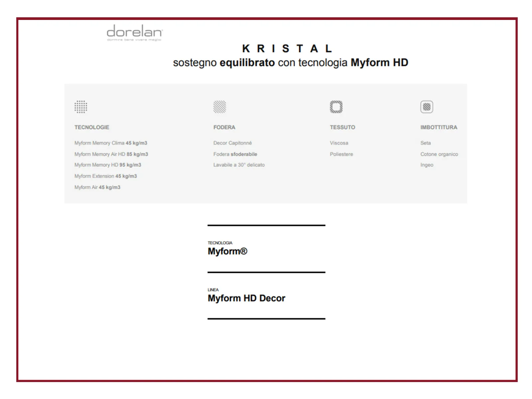Click 'Myform Air 45 kg/m3'
This screenshot has height=399, width=532.
click(x=97, y=188)
